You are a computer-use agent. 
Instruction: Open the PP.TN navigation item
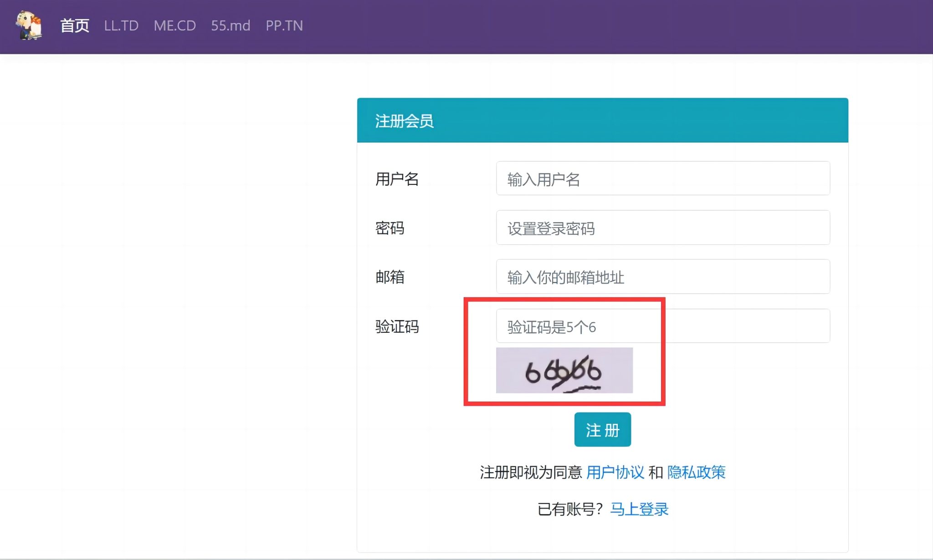click(284, 26)
